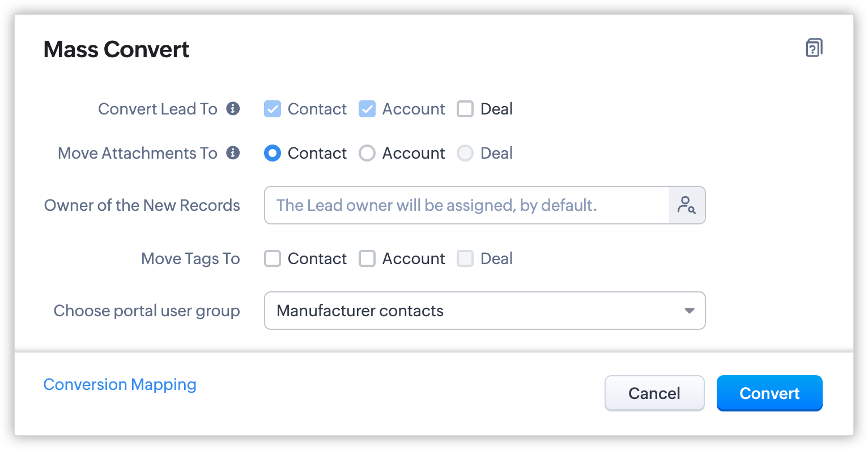Uncheck Contact in Convert Lead To

[x=273, y=109]
